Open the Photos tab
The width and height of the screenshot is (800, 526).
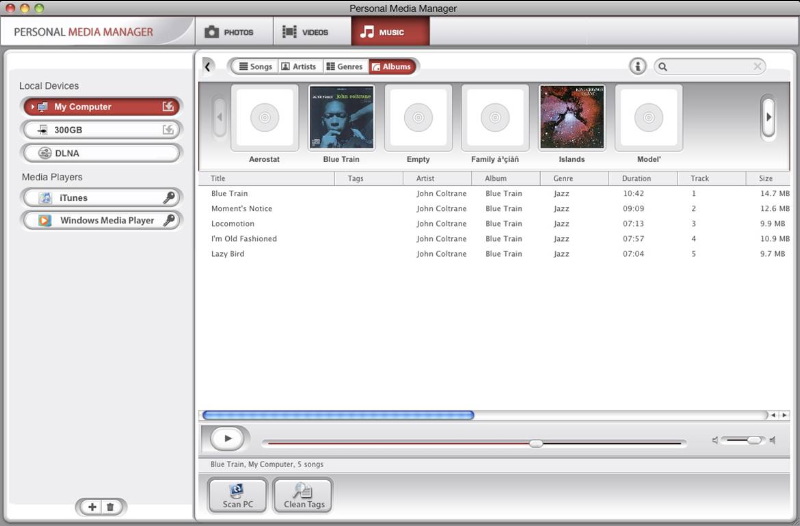click(x=230, y=32)
